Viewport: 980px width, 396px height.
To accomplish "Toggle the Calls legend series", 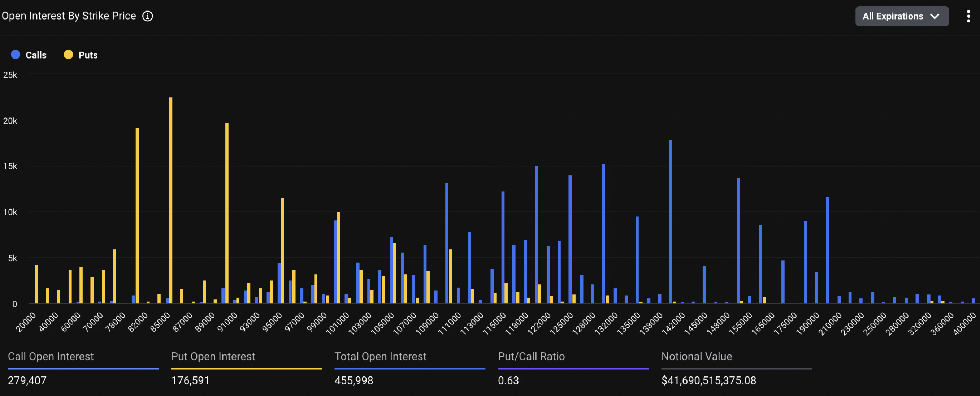I will (x=36, y=55).
